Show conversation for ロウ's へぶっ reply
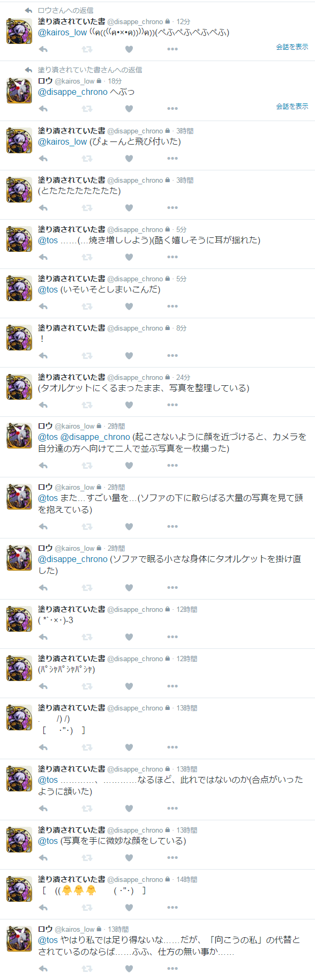315x980 pixels. coord(292,106)
